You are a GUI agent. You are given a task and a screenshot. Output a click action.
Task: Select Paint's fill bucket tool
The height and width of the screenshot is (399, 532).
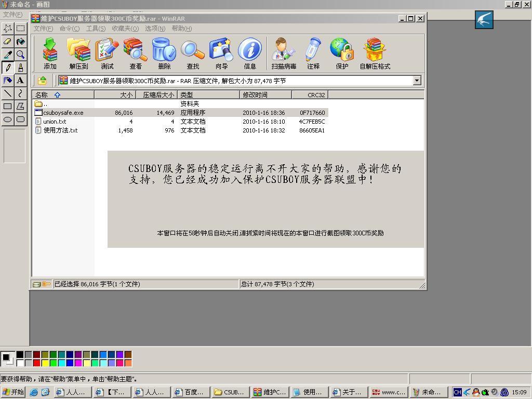(x=20, y=42)
